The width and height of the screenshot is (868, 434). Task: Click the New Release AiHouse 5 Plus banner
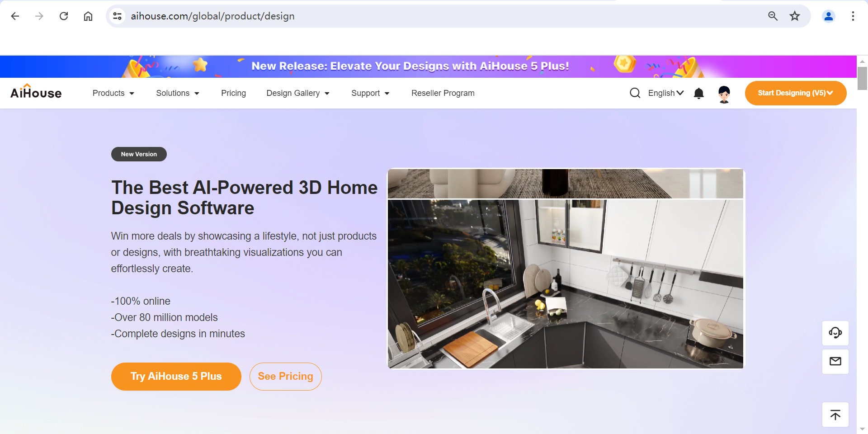[428, 66]
